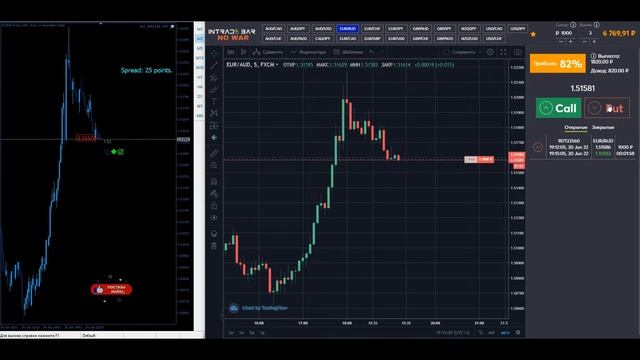
Task: Select the AUD/USD currency pair tab
Action: click(323, 29)
